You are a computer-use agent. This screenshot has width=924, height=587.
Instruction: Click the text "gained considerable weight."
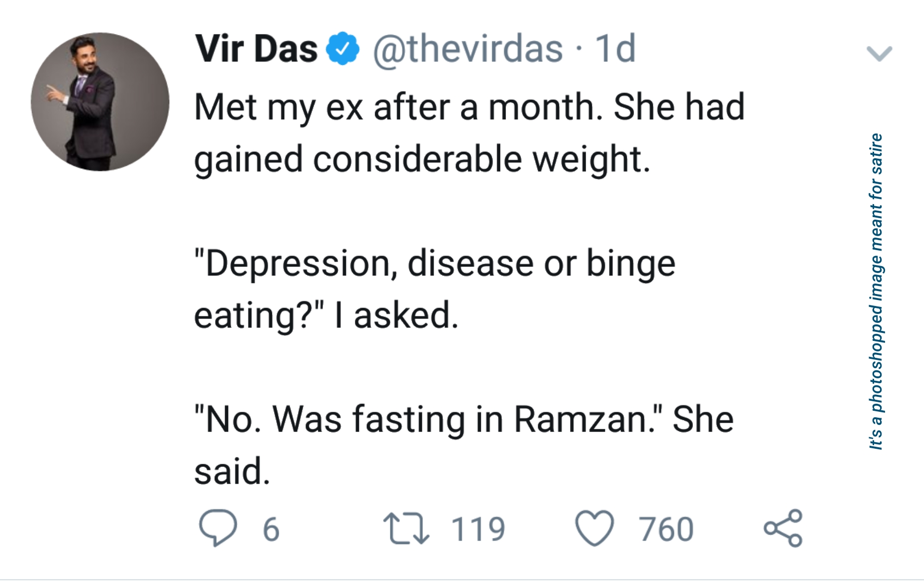click(x=422, y=159)
